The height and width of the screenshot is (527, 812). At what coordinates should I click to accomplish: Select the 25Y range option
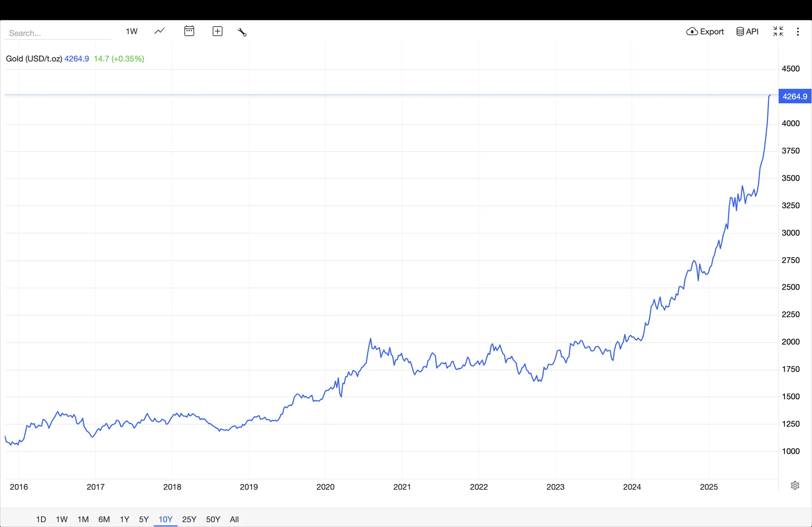click(189, 519)
